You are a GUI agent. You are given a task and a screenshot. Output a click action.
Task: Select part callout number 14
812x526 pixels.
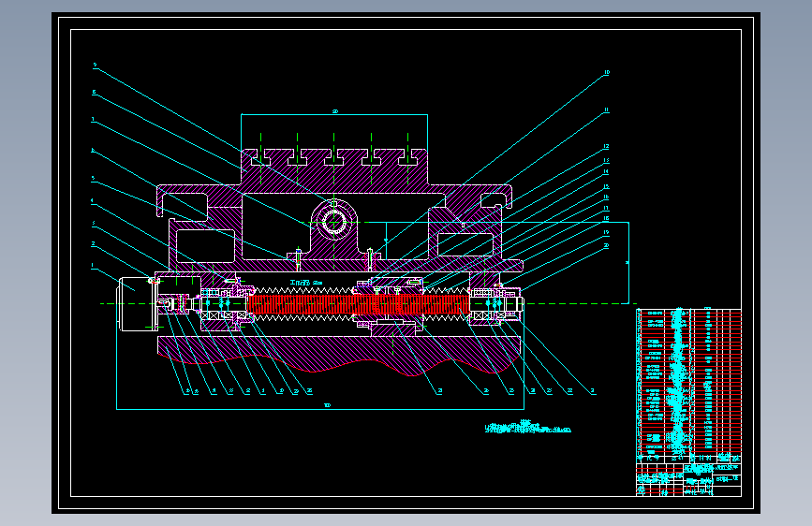tap(606, 171)
